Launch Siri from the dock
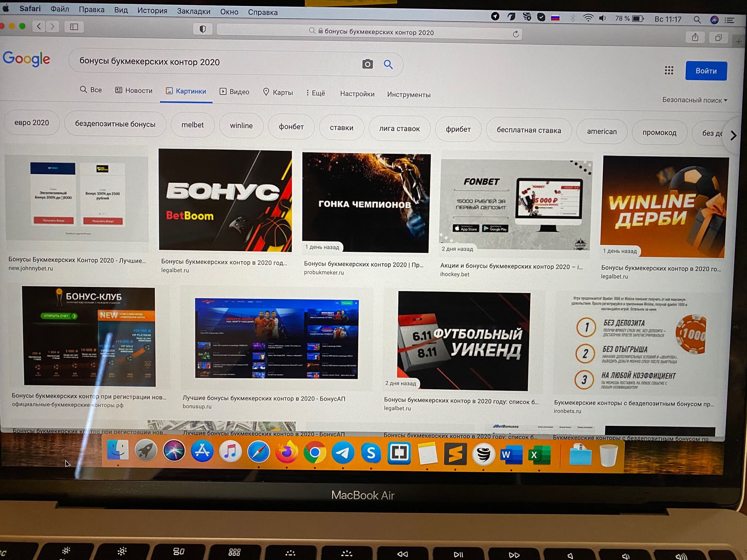Image resolution: width=747 pixels, height=560 pixels. pos(174,451)
